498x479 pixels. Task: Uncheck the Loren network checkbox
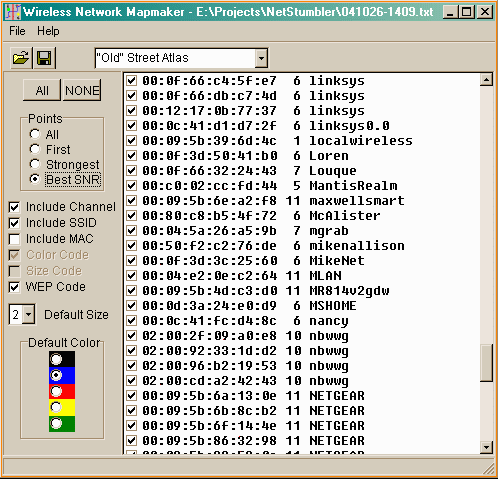point(132,156)
